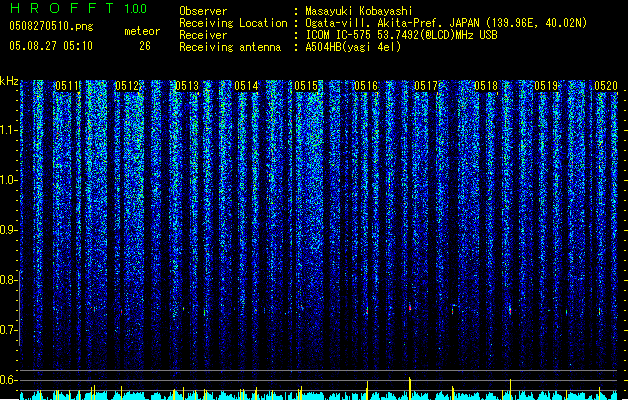Click the 0515 time marker
This screenshot has height=400, width=629.
tap(306, 86)
